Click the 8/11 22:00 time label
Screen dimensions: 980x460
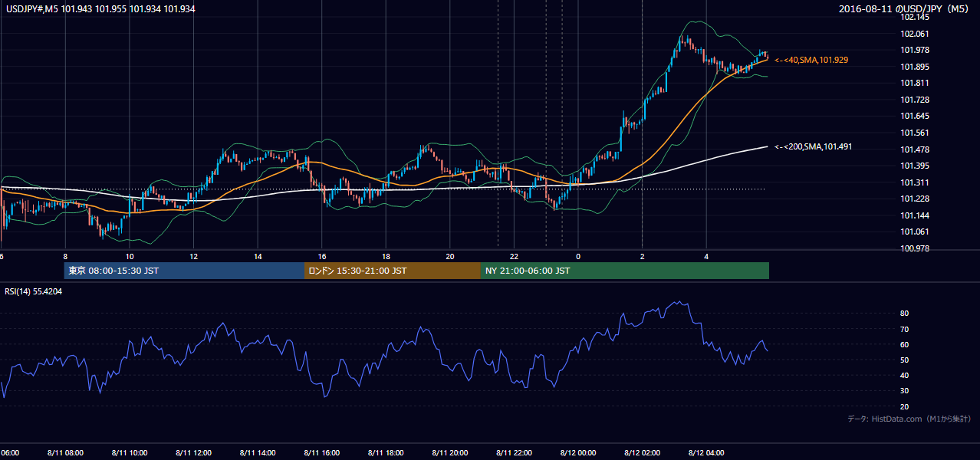point(514,452)
